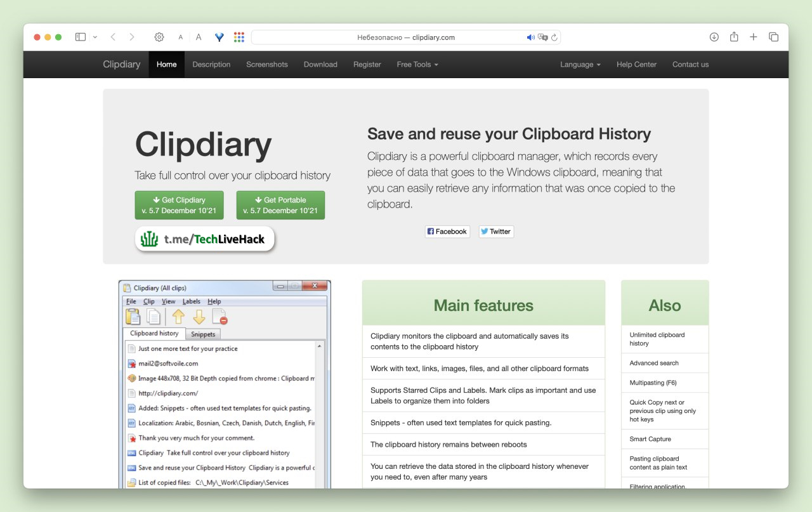Share via the Facebook button
The image size is (812, 512).
point(447,232)
